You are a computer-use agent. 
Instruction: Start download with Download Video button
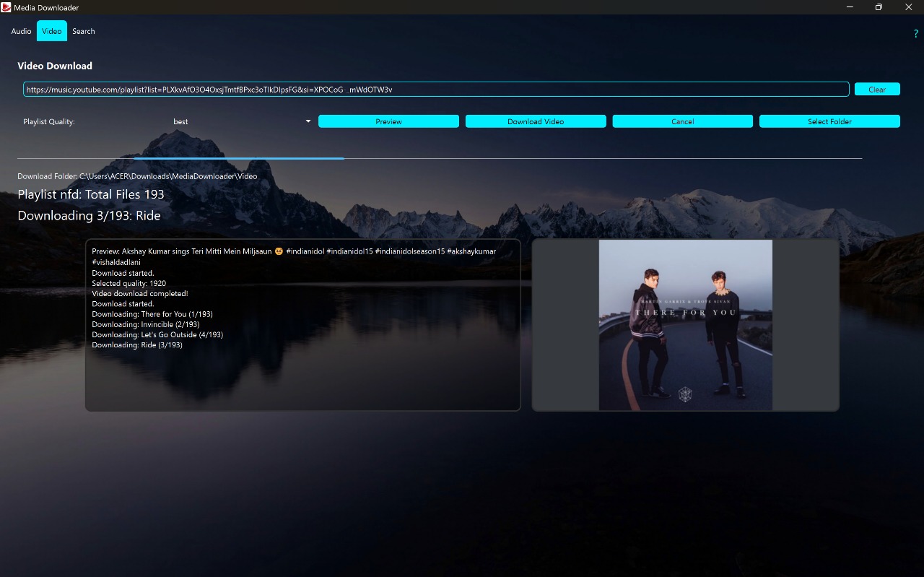[536, 121]
